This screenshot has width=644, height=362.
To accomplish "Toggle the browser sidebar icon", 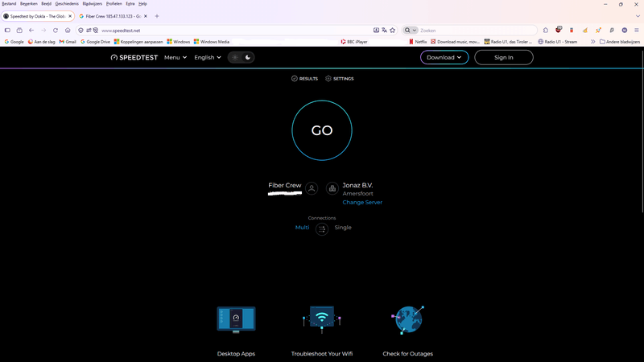I will coord(7,31).
